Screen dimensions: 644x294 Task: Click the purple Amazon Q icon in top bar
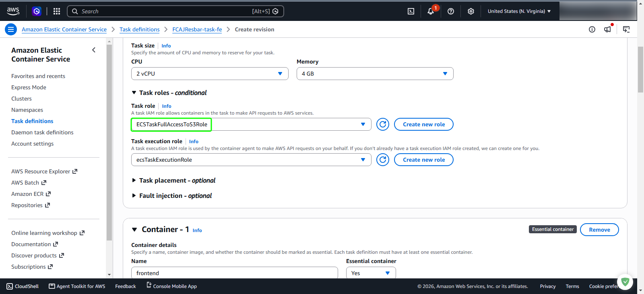tap(37, 11)
